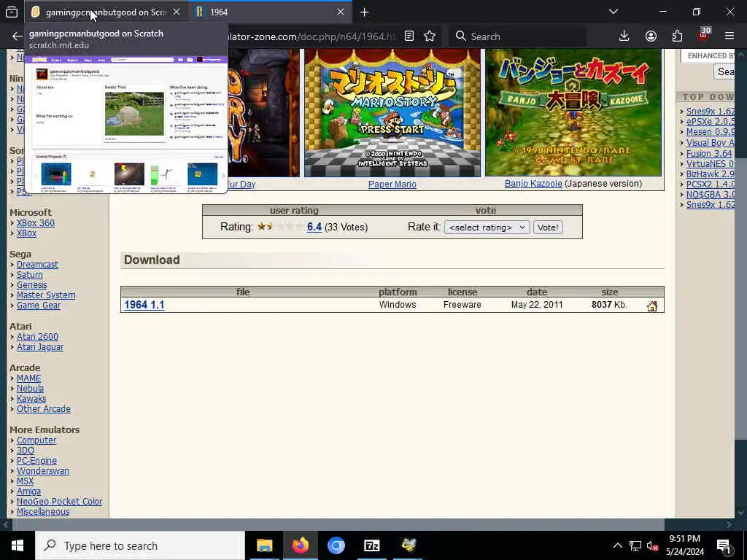Open the MSX sidebar link
The image size is (747, 560).
25,481
